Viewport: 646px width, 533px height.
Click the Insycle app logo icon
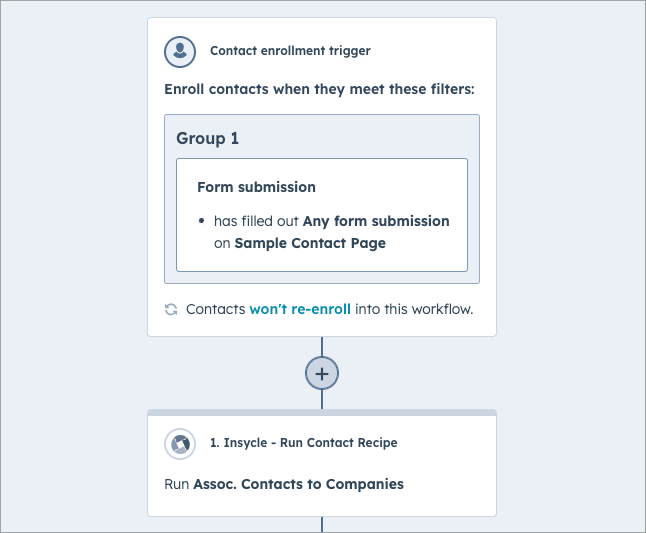pyautogui.click(x=180, y=444)
